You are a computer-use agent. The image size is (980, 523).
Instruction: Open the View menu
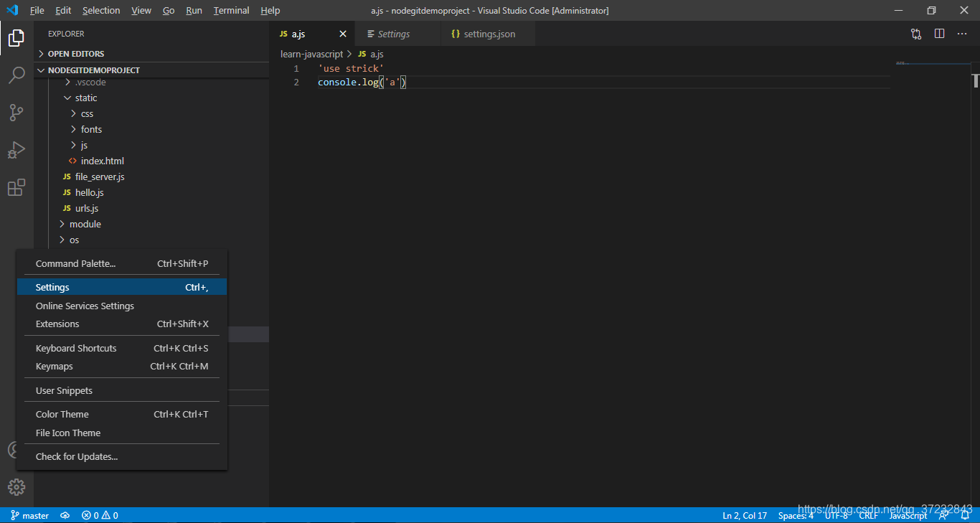click(141, 10)
